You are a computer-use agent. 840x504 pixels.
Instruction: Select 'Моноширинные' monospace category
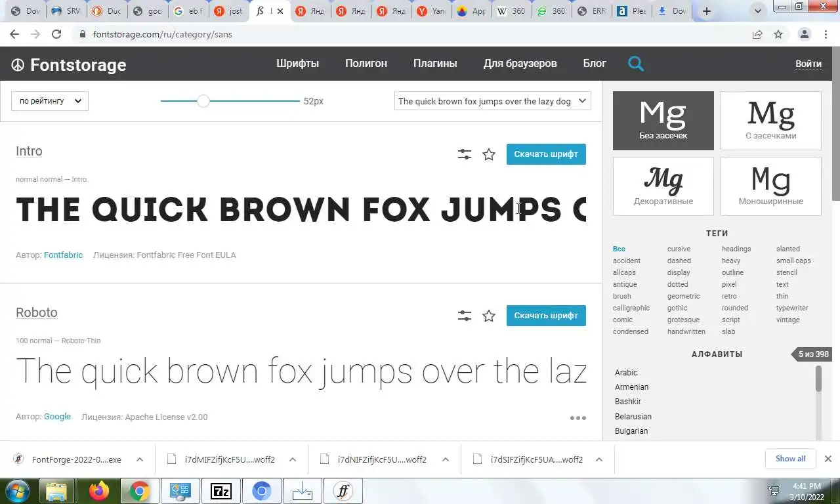(x=771, y=186)
